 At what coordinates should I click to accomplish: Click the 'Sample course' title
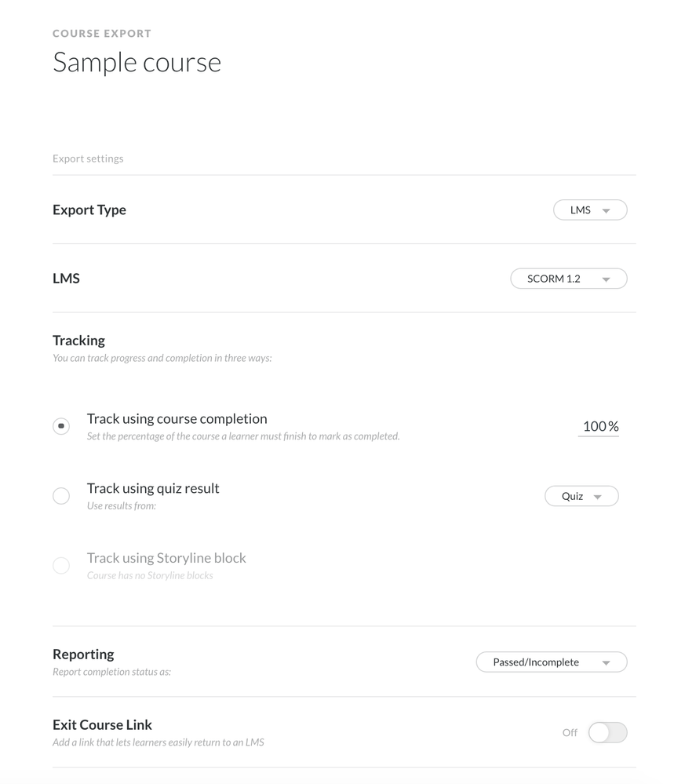(x=137, y=62)
